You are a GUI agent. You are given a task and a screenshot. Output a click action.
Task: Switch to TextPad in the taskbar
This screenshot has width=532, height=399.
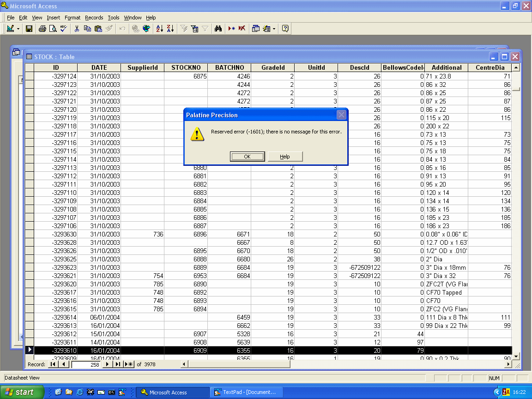click(247, 392)
